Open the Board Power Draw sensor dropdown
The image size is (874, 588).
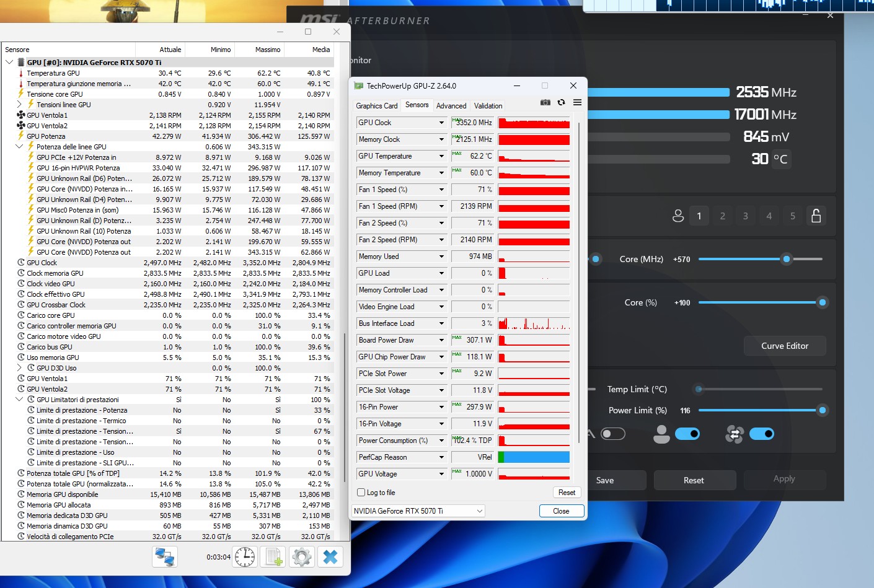click(442, 340)
